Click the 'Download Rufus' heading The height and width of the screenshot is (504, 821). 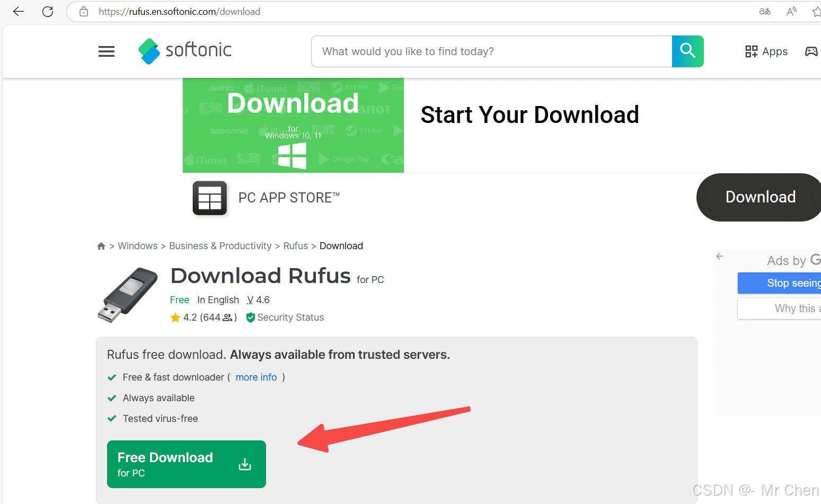coord(261,276)
